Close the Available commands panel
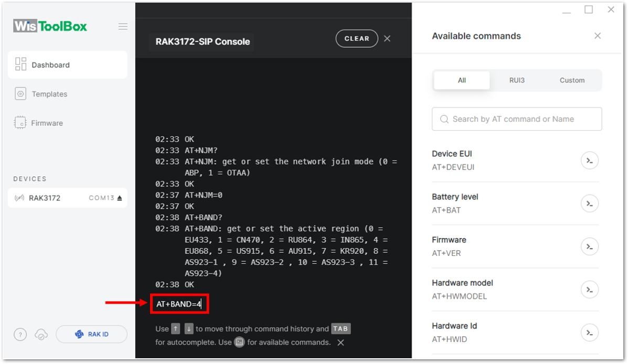The width and height of the screenshot is (628, 364). [x=598, y=36]
